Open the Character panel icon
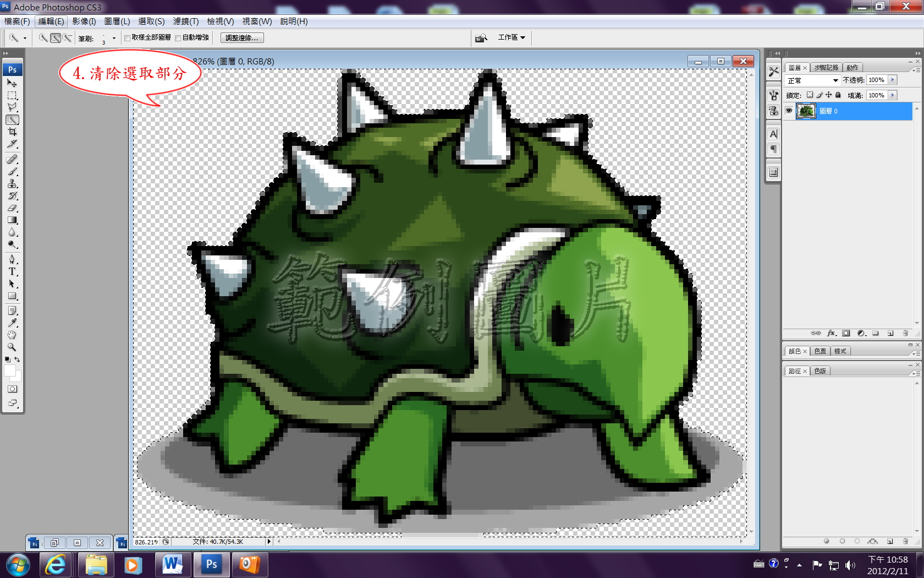The image size is (924, 578). (773, 134)
